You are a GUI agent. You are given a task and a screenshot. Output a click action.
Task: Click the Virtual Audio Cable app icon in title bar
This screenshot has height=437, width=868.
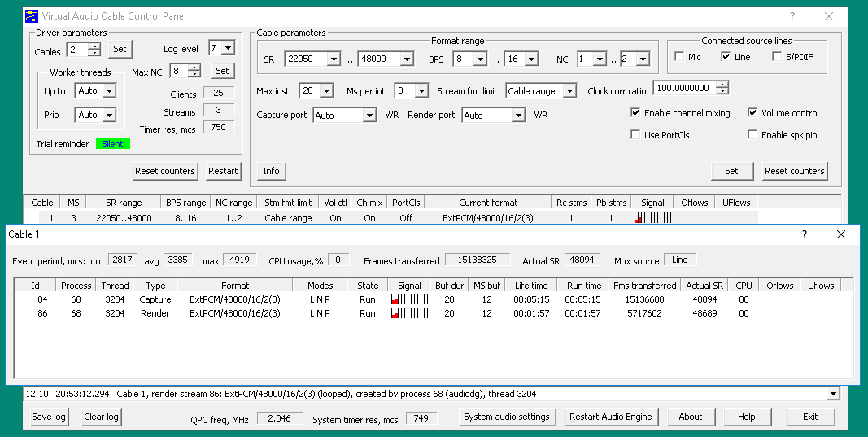tap(31, 16)
